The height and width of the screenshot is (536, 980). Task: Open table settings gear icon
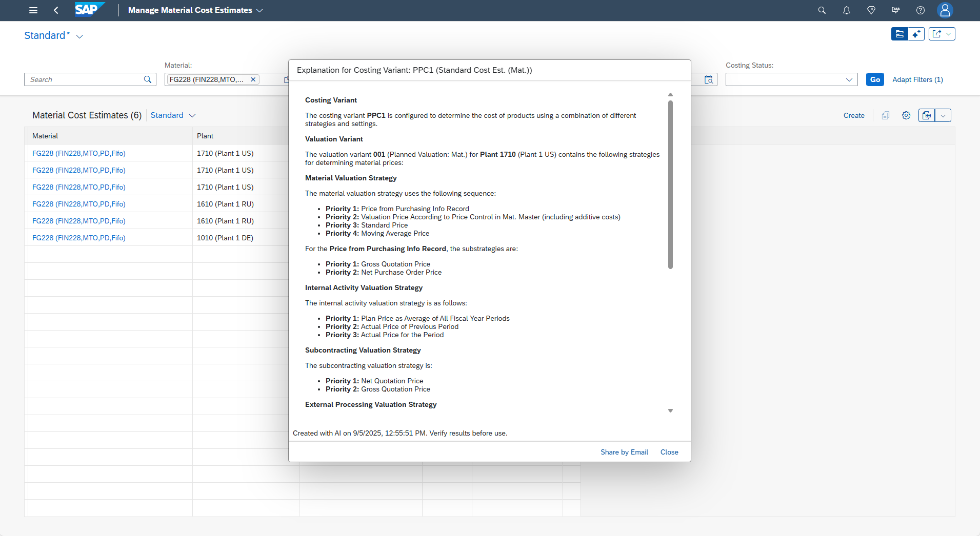906,115
